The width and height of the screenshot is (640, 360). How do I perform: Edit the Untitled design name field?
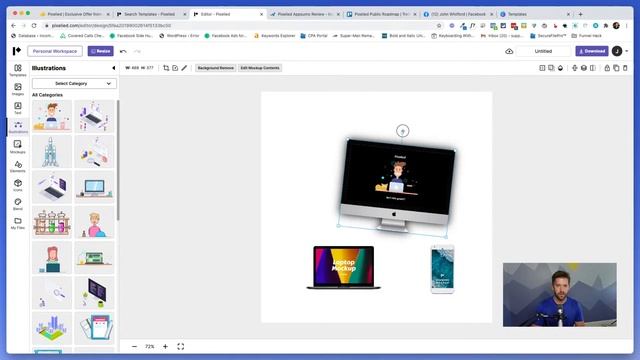click(x=543, y=51)
